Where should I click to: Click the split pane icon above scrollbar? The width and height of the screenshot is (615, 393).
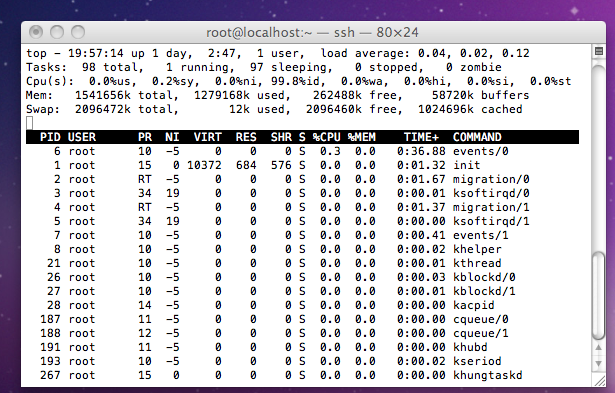599,51
